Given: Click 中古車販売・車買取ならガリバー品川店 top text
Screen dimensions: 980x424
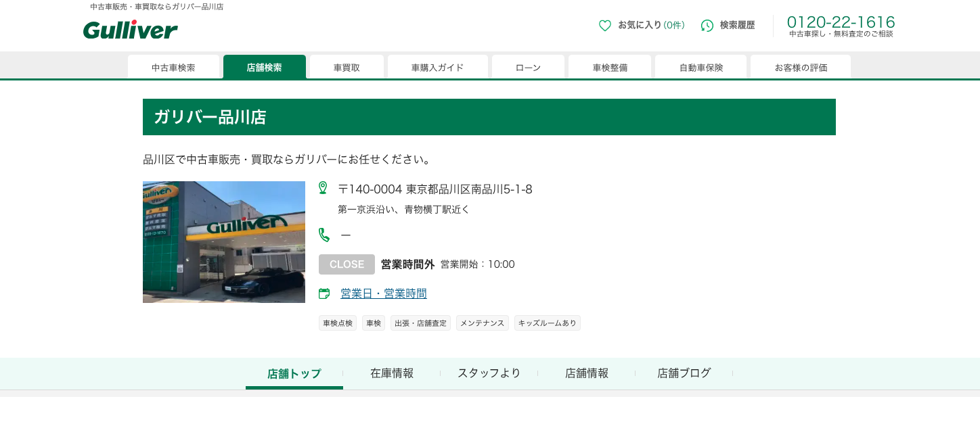Looking at the screenshot, I should point(157,7).
